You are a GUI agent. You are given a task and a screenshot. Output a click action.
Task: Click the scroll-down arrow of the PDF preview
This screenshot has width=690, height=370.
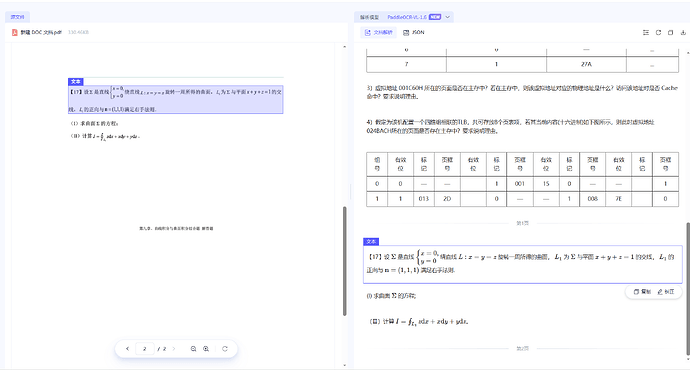(345, 365)
